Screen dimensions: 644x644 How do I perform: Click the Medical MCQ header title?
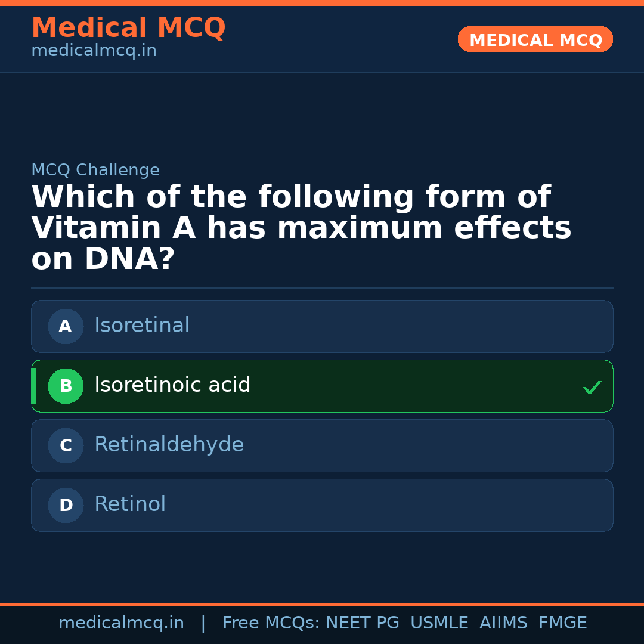click(128, 29)
